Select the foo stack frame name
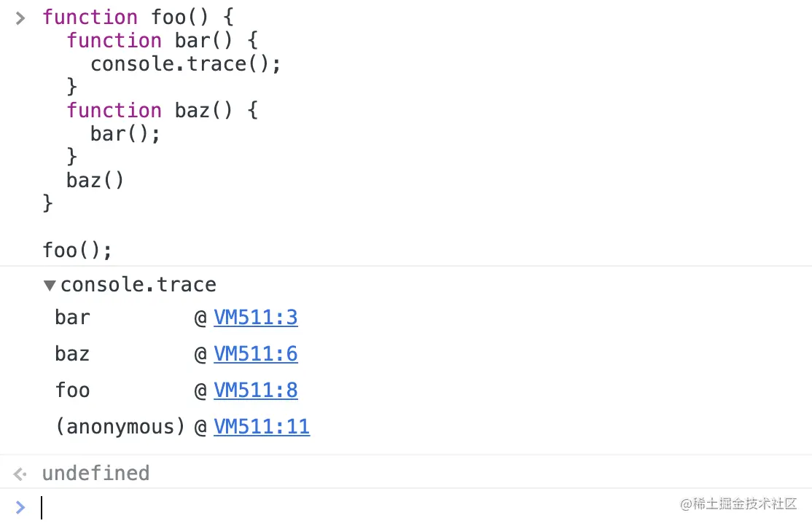Viewport: 812px width, 526px height. (x=72, y=390)
